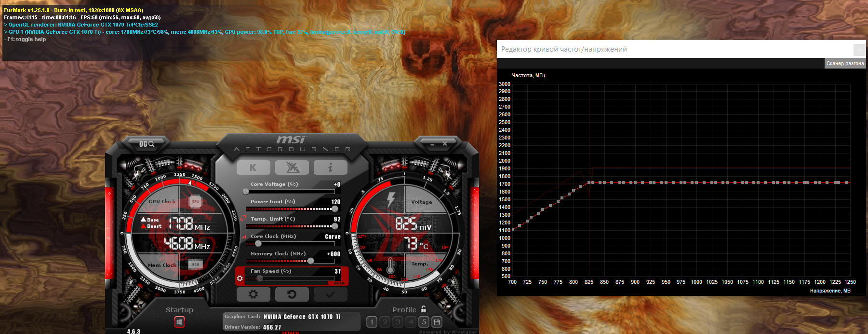Open the curve editor bars icon beside Core Clock

(244, 237)
